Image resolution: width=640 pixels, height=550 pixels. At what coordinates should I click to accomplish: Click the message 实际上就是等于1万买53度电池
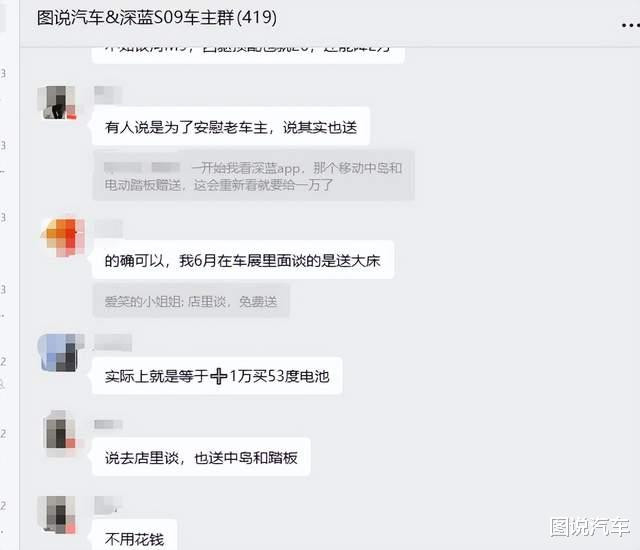tap(217, 376)
